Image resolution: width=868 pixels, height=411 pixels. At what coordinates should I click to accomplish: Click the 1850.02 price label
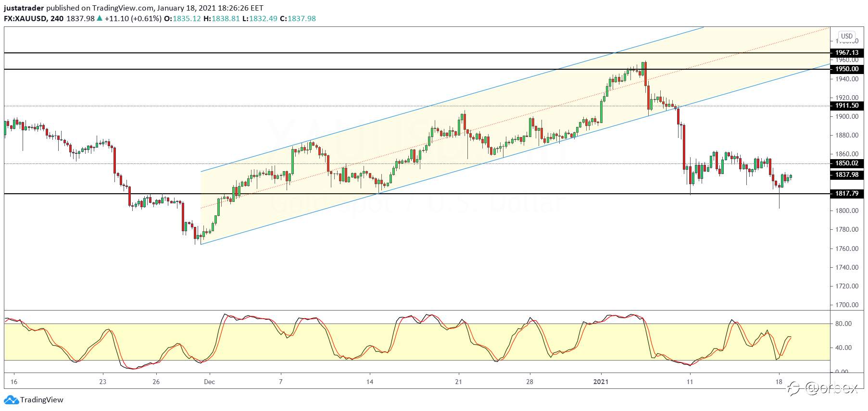[847, 163]
